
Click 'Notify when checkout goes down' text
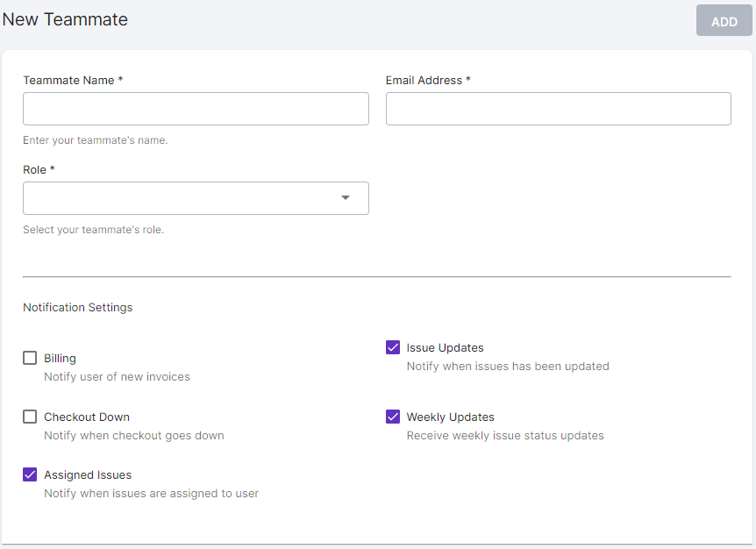coord(134,435)
